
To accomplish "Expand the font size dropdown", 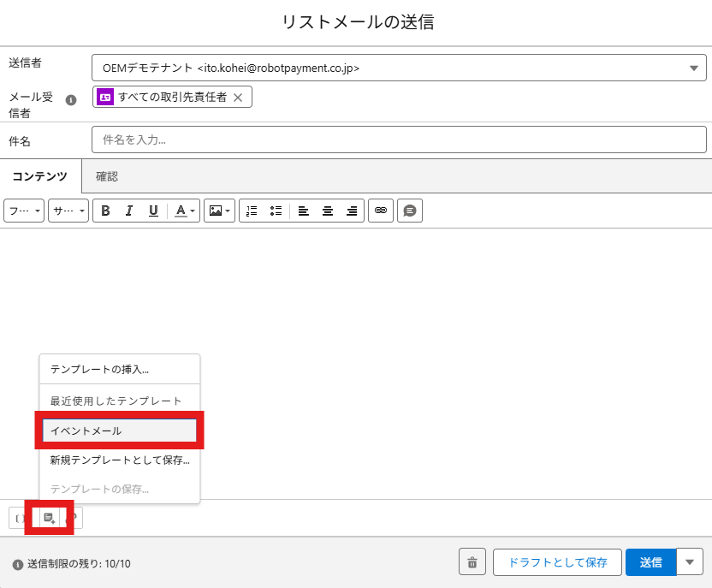I will tap(68, 211).
